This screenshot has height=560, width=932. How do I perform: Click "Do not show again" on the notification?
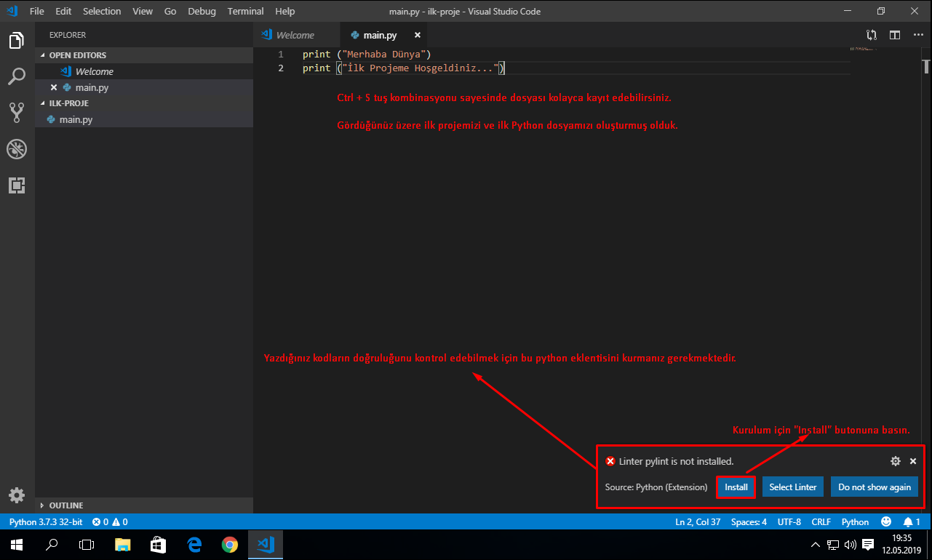tap(875, 487)
